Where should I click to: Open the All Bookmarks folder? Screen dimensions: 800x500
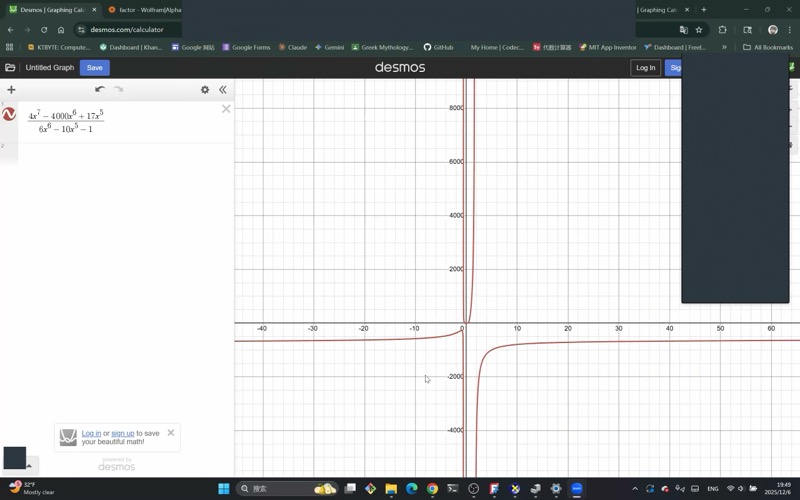pyautogui.click(x=768, y=47)
